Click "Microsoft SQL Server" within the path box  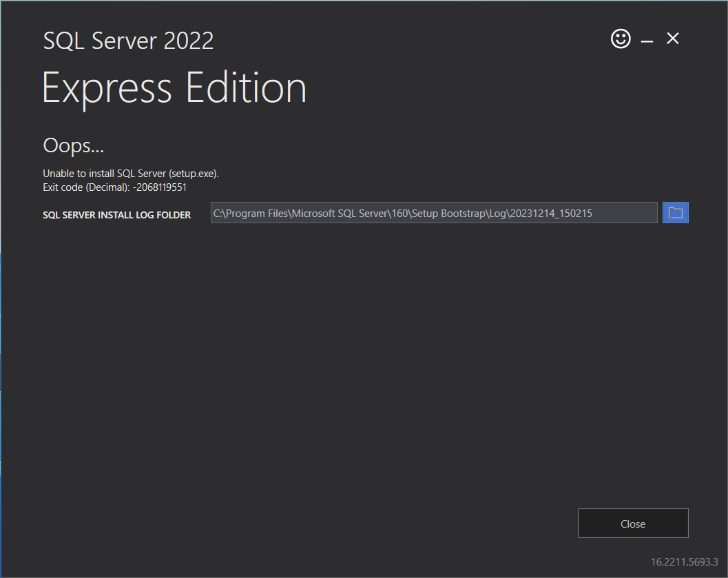point(340,214)
